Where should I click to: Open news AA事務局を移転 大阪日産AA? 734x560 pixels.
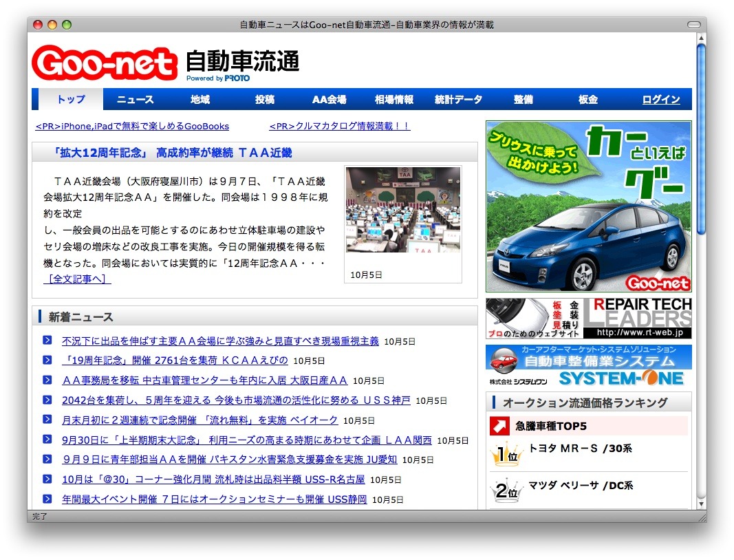tap(205, 380)
